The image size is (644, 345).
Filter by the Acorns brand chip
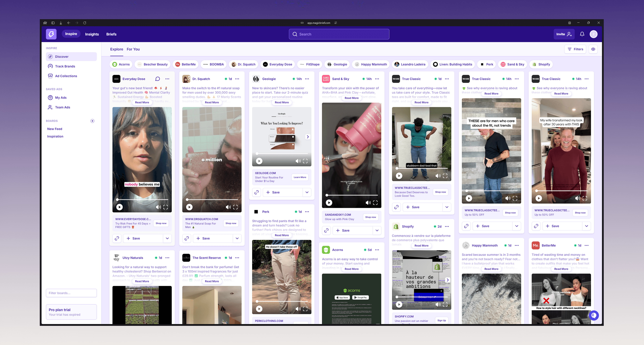point(121,64)
